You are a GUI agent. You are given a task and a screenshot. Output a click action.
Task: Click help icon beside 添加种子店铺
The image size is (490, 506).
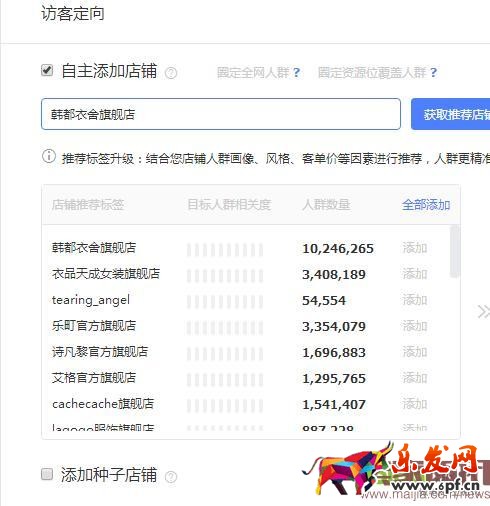pyautogui.click(x=171, y=477)
